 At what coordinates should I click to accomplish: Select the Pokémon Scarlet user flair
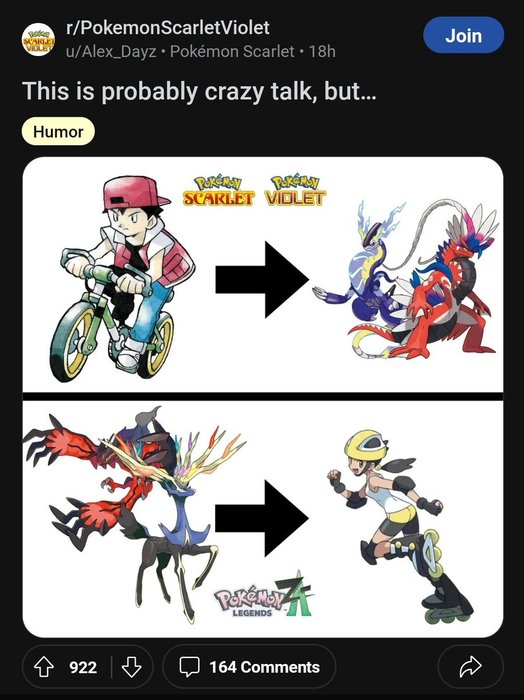(x=232, y=52)
